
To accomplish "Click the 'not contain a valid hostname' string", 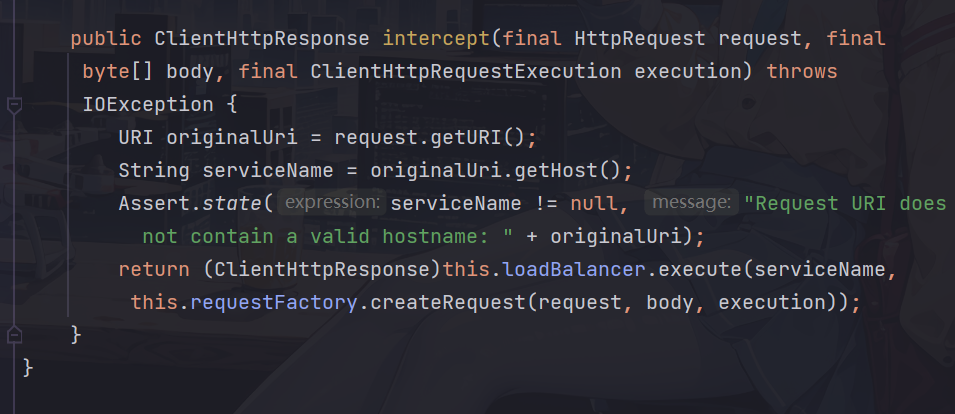I will 328,236.
